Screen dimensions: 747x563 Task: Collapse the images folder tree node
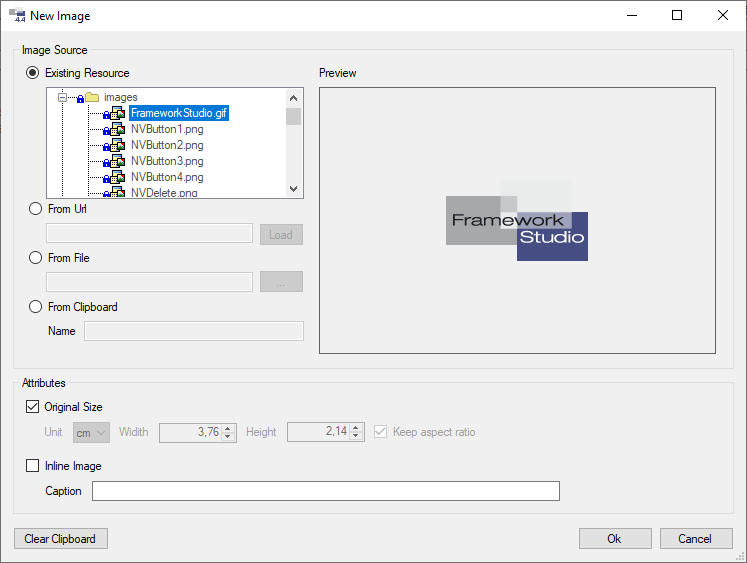tap(62, 97)
